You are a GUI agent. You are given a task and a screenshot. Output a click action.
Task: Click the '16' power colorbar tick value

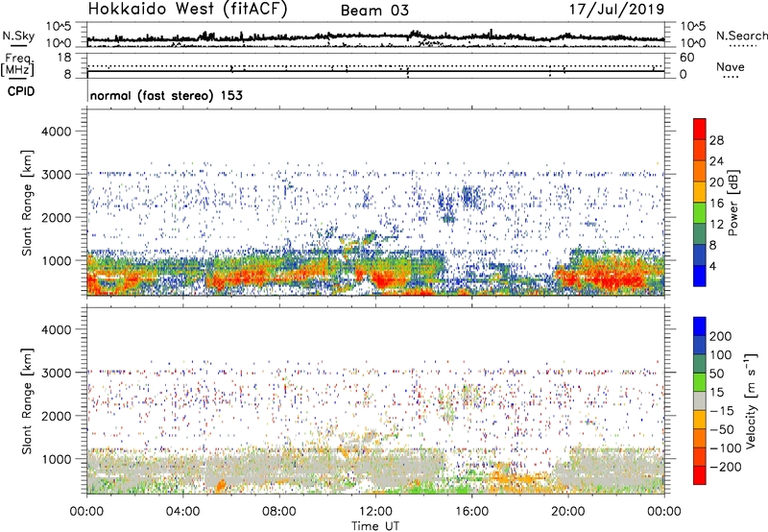point(716,204)
